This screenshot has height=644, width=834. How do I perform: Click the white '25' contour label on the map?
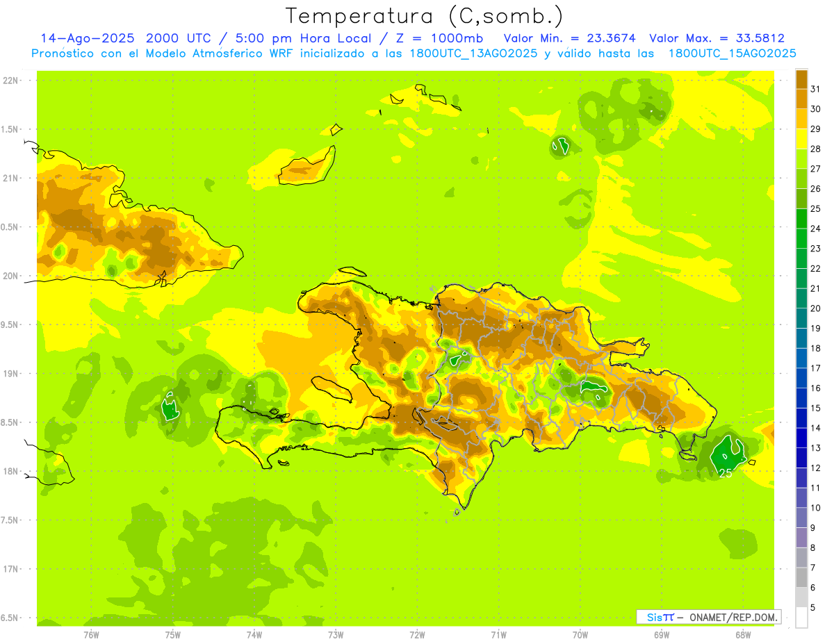pos(725,474)
